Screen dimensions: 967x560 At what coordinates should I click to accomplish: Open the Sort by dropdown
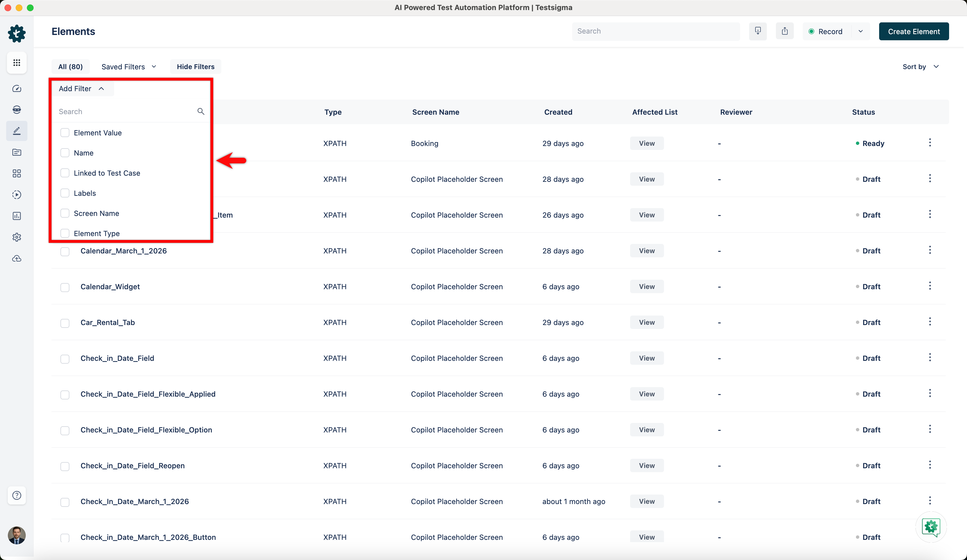click(920, 67)
